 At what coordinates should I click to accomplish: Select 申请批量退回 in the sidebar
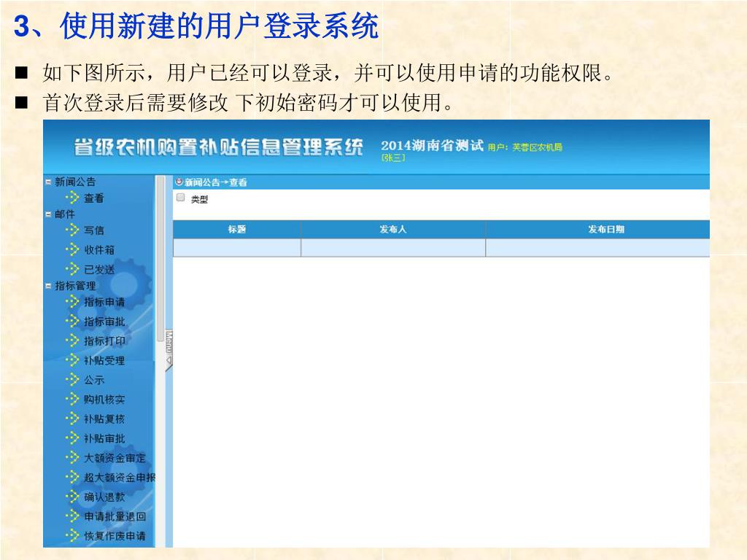[x=115, y=516]
